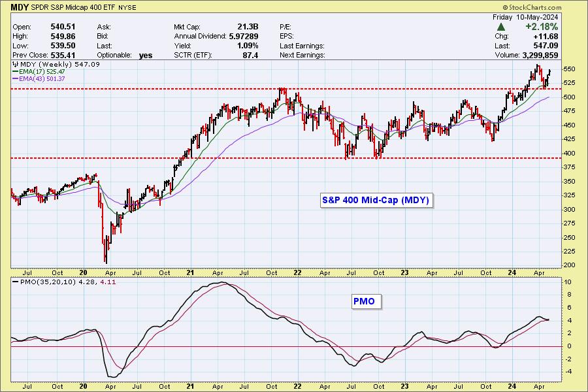Click the Last Earnings label
588x392 pixels.
coord(302,46)
